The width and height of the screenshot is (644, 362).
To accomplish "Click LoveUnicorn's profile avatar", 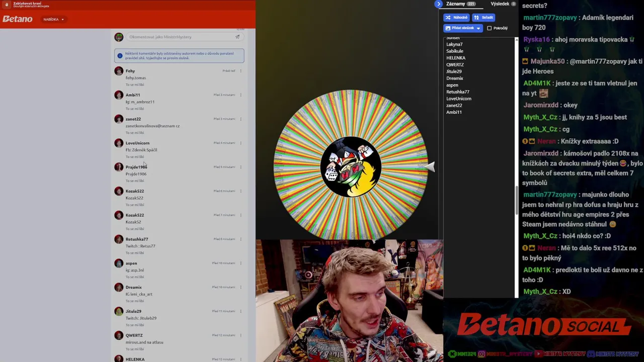I will (x=119, y=143).
